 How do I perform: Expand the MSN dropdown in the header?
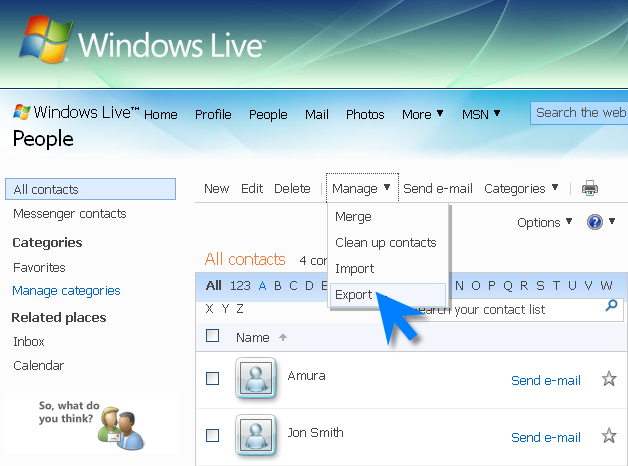point(481,114)
